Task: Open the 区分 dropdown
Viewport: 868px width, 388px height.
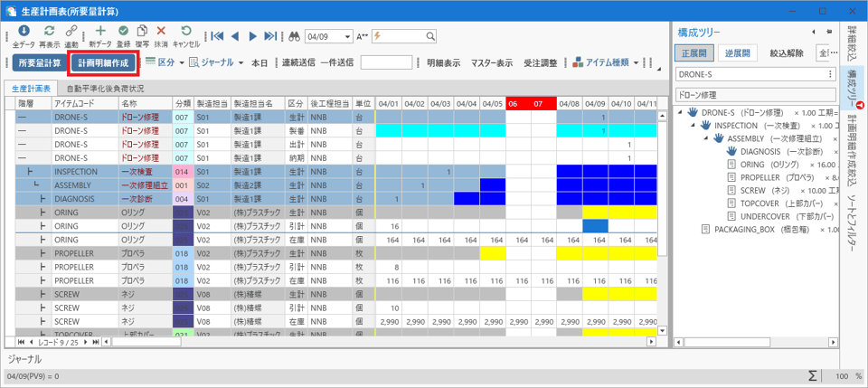Action: 165,63
